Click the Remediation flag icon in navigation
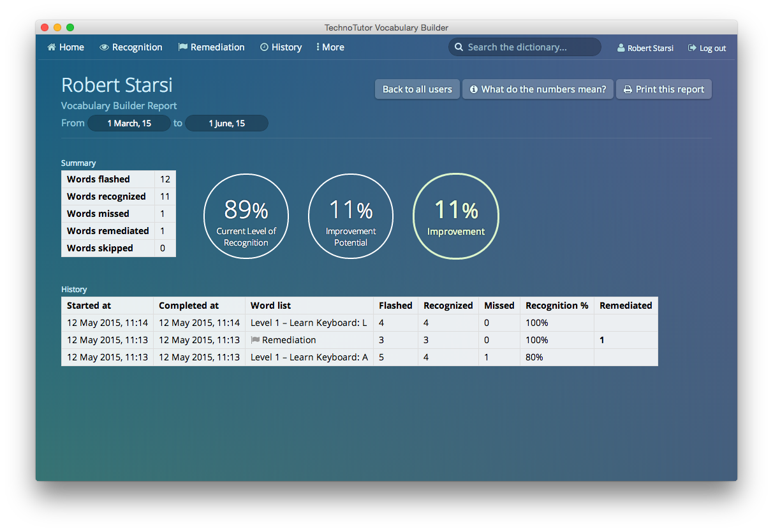This screenshot has height=532, width=773. point(182,47)
